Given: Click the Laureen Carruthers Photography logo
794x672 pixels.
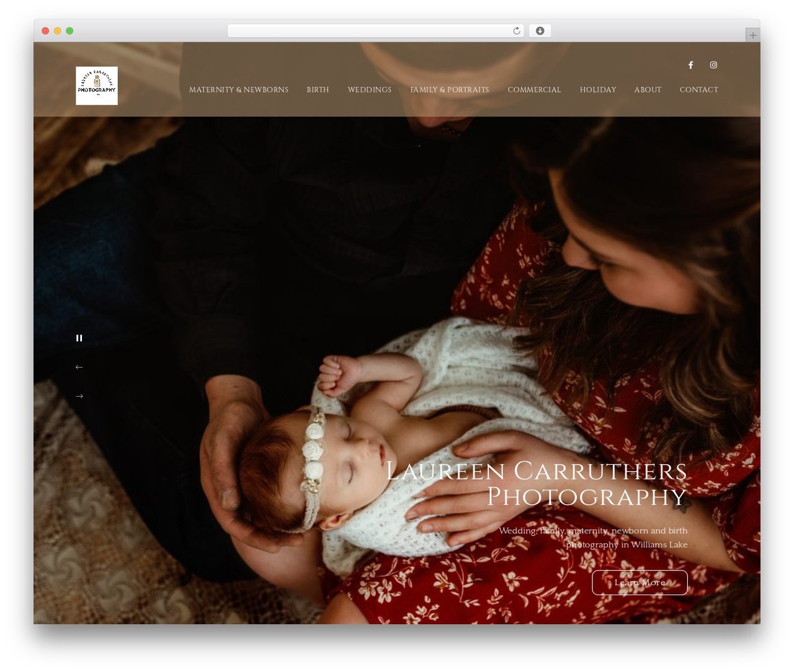Looking at the screenshot, I should click(x=97, y=86).
